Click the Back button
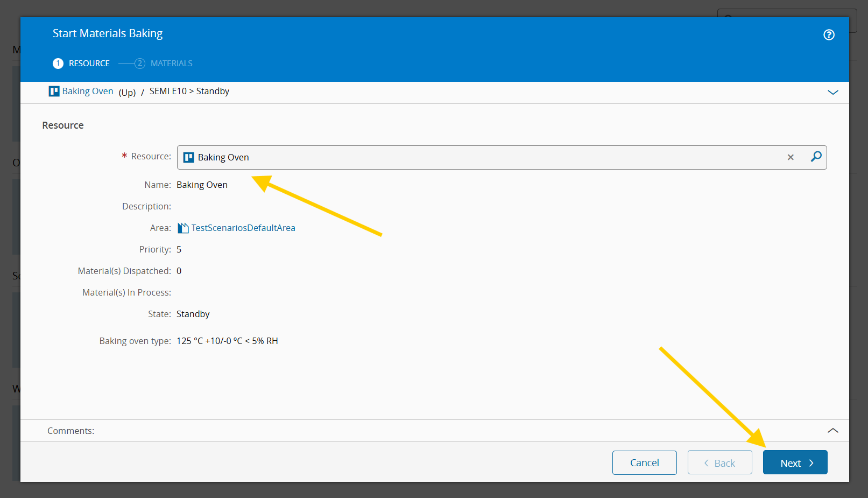Screen dimensions: 868x498 719,462
